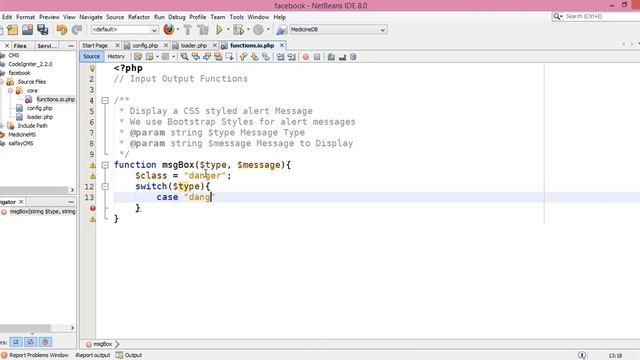This screenshot has width=640, height=360.
Task: Open the Tools menu
Action: tap(236, 17)
